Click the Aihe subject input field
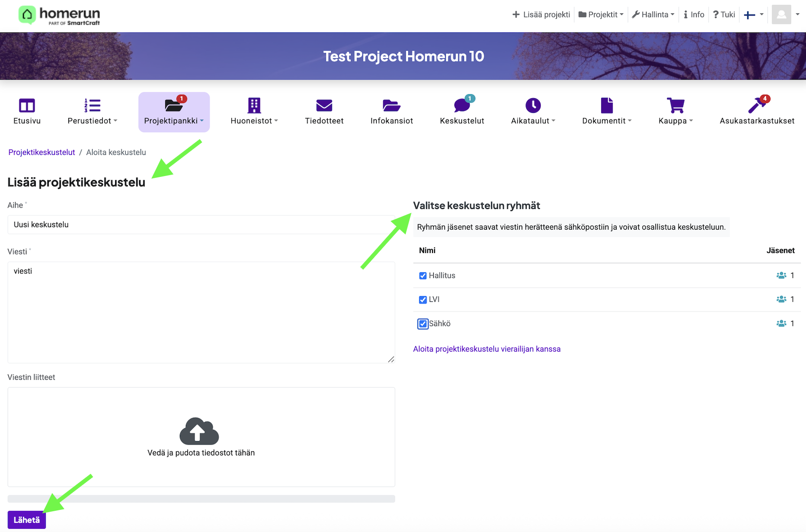Viewport: 806px width, 532px height. coord(201,225)
